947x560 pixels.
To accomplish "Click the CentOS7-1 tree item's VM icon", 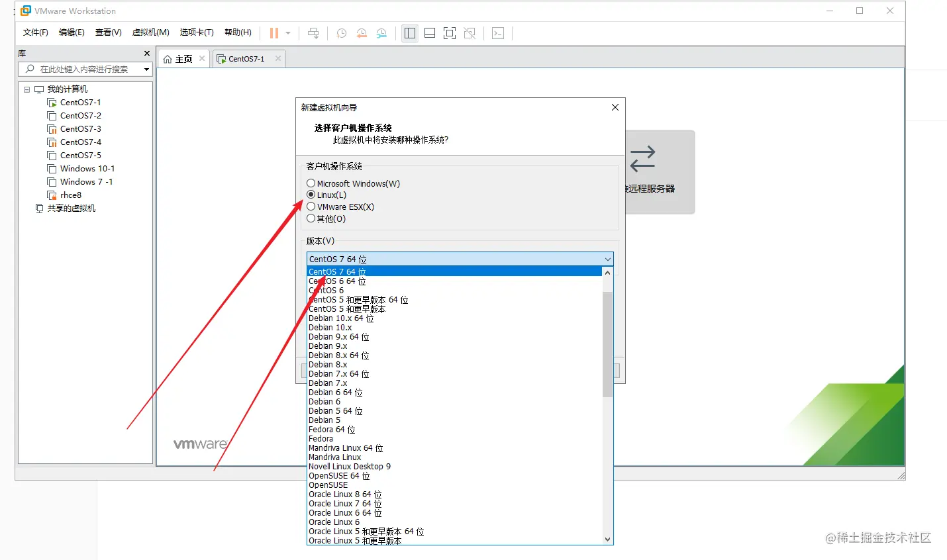I will coord(52,103).
